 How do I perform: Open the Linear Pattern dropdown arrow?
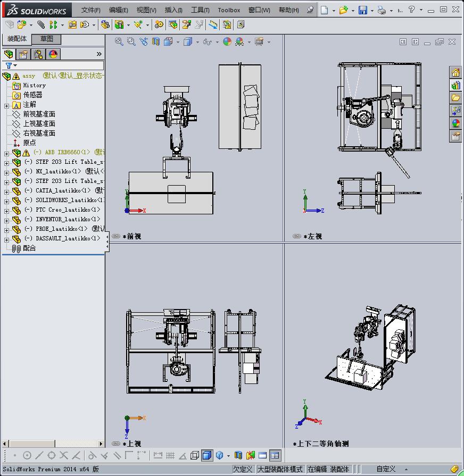click(62, 25)
